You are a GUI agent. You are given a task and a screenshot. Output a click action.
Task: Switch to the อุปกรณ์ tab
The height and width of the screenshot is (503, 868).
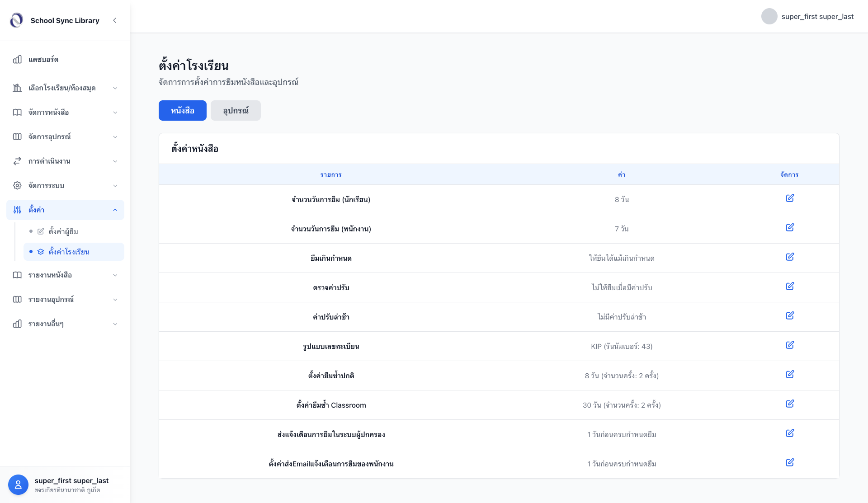(x=236, y=111)
